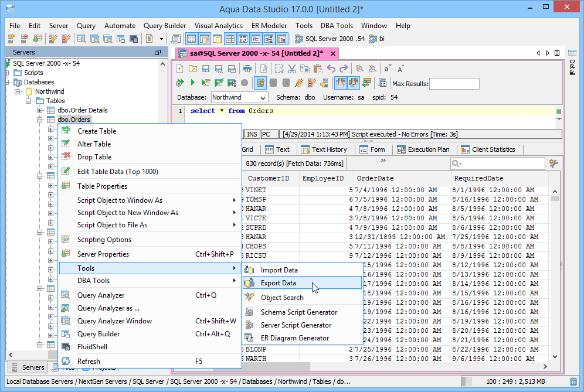The width and height of the screenshot is (584, 392).
Task: Choose Import Data from the Tools submenu
Action: [303, 270]
